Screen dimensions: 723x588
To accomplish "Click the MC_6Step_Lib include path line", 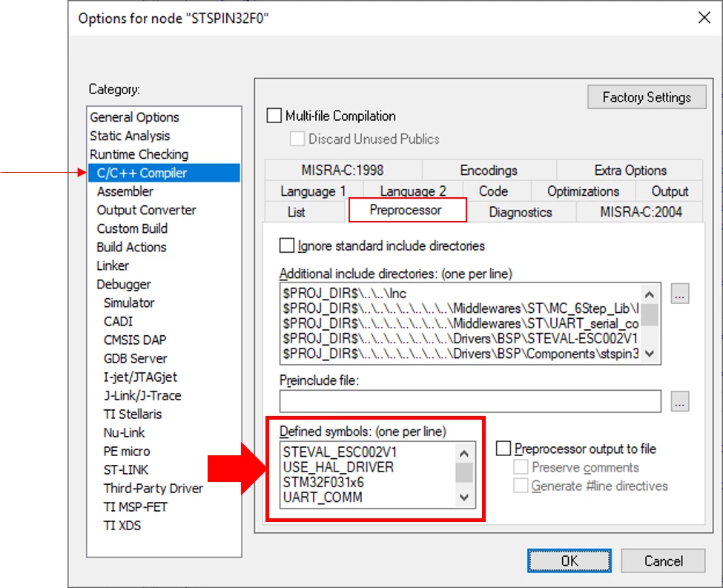I will [460, 308].
